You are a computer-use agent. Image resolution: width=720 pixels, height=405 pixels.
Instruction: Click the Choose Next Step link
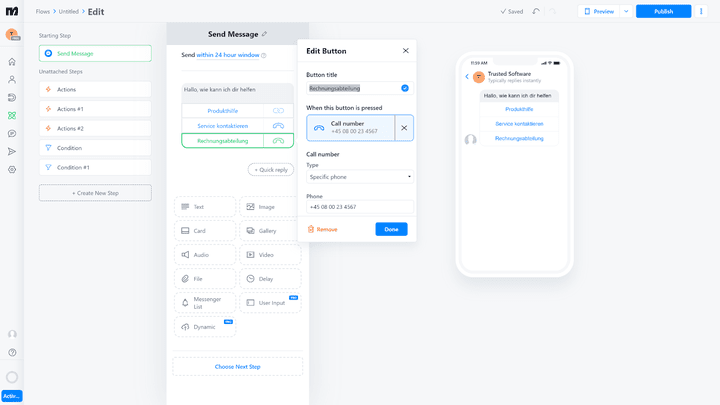(237, 366)
